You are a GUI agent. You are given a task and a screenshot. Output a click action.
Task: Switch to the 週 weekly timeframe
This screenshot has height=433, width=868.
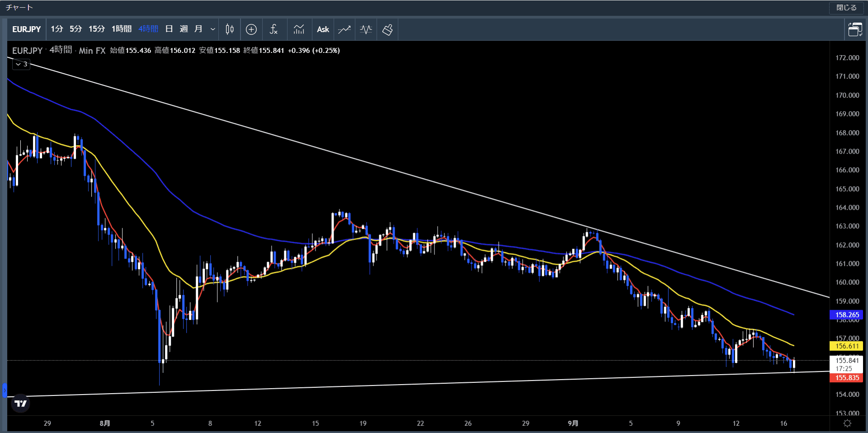184,29
